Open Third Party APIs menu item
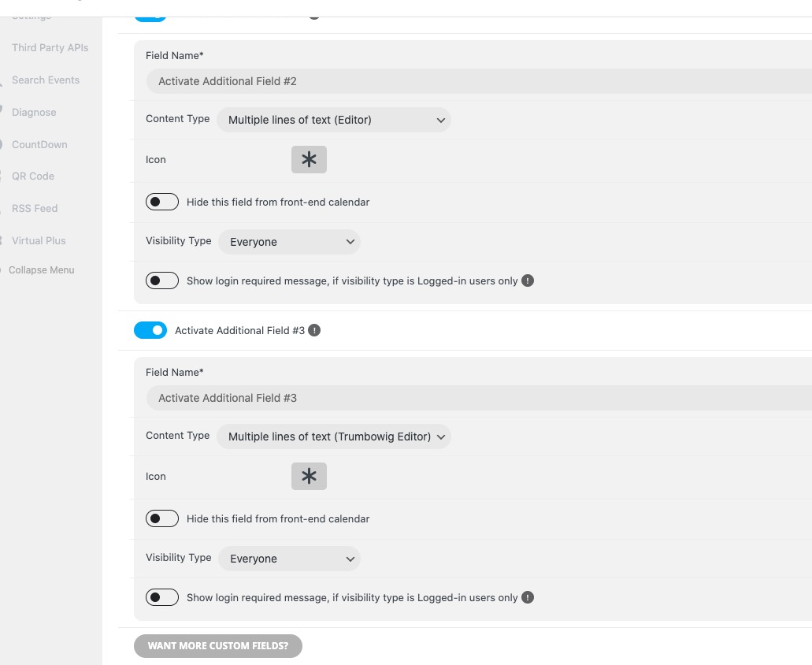The image size is (812, 665). [50, 47]
